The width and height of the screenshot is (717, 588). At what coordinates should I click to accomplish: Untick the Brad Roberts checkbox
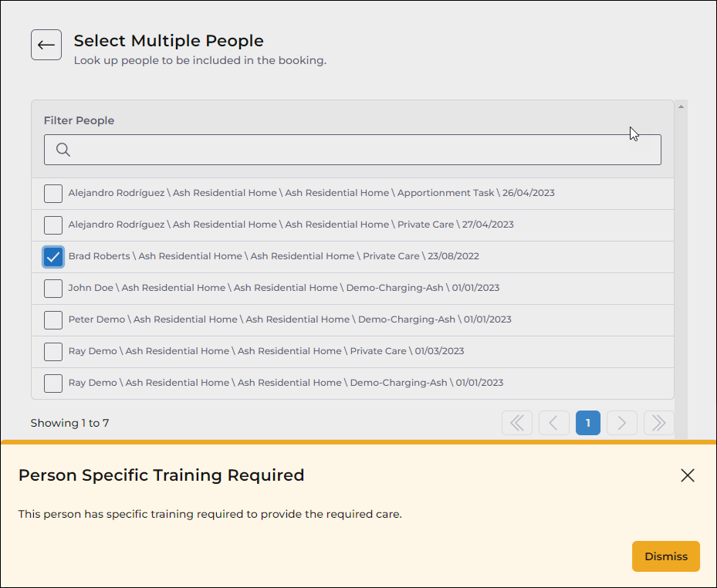53,256
